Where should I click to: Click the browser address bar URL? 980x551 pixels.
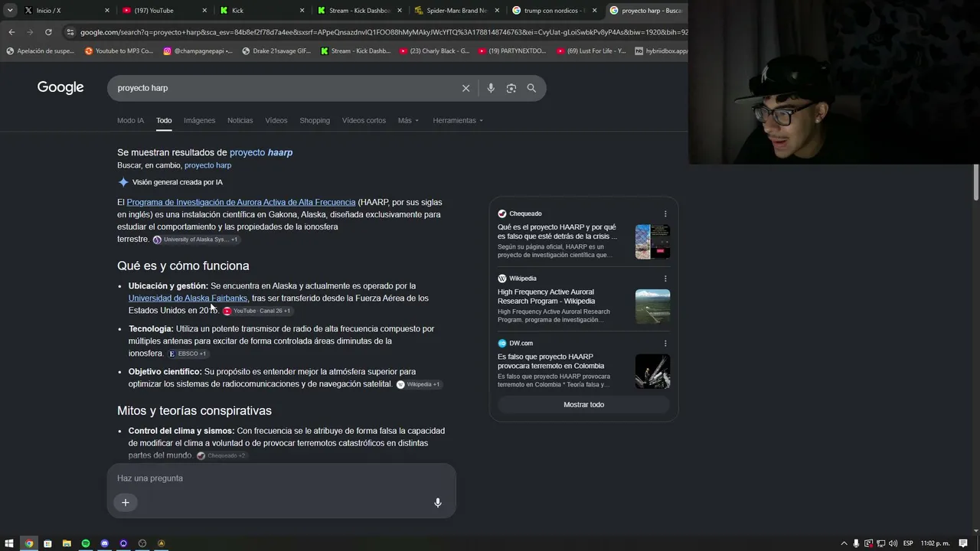383,32
